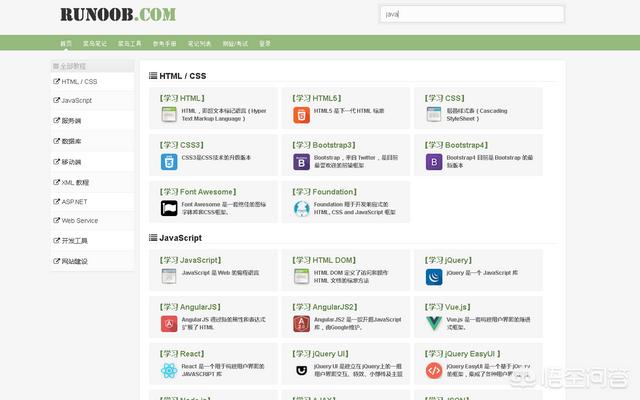640x400 pixels.
Task: Open the 【学习 Vue.js】 title link
Action: pyautogui.click(x=448, y=307)
